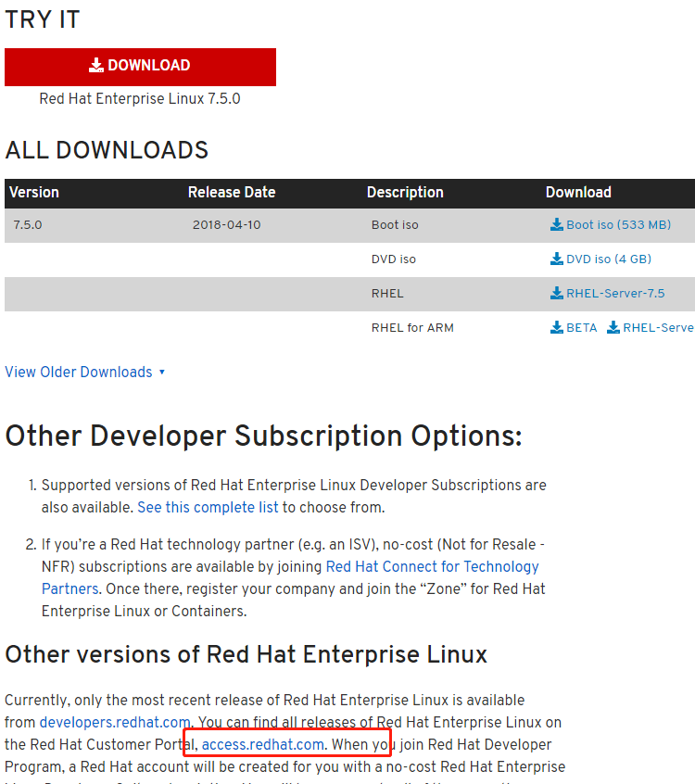The height and width of the screenshot is (784, 695).
Task: Click the Boot iso description cell
Action: (x=395, y=225)
